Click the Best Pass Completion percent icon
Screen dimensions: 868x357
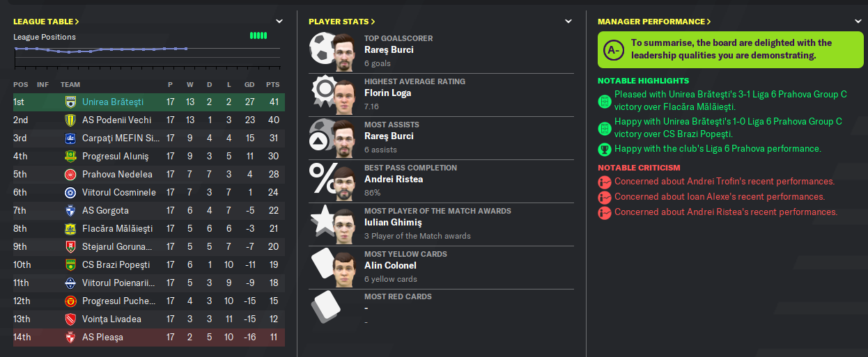click(321, 177)
